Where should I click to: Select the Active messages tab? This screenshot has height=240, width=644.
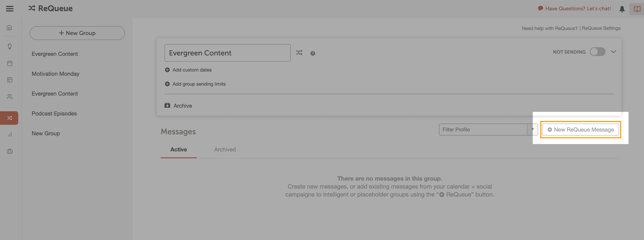[x=178, y=150]
